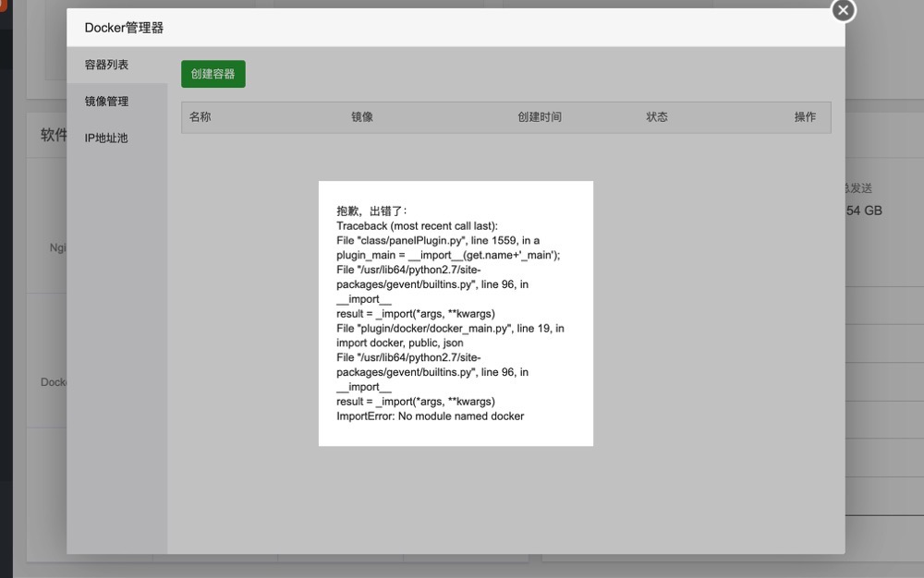Click the 状态 column header
The image size is (924, 578).
[x=657, y=117]
